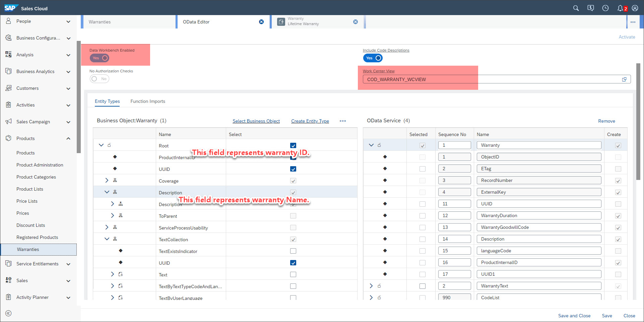Image resolution: width=644 pixels, height=322 pixels.
Task: Click the Products sidebar icon
Action: click(8, 138)
